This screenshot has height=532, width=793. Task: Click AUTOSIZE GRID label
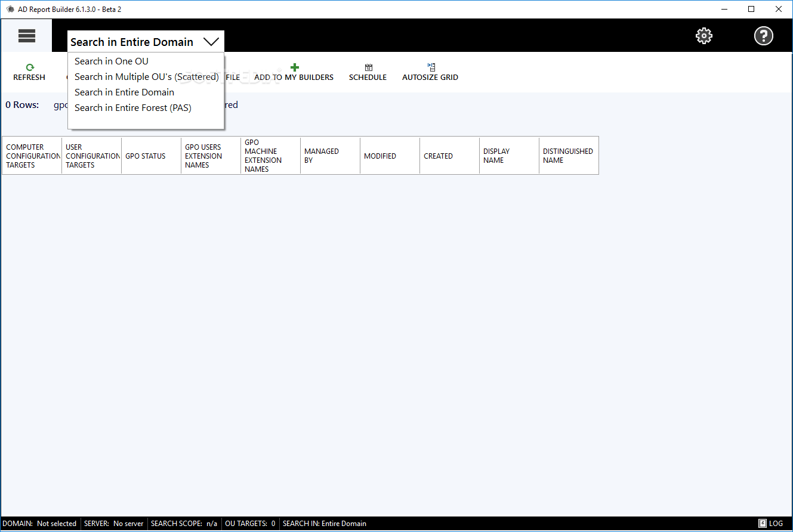tap(430, 78)
